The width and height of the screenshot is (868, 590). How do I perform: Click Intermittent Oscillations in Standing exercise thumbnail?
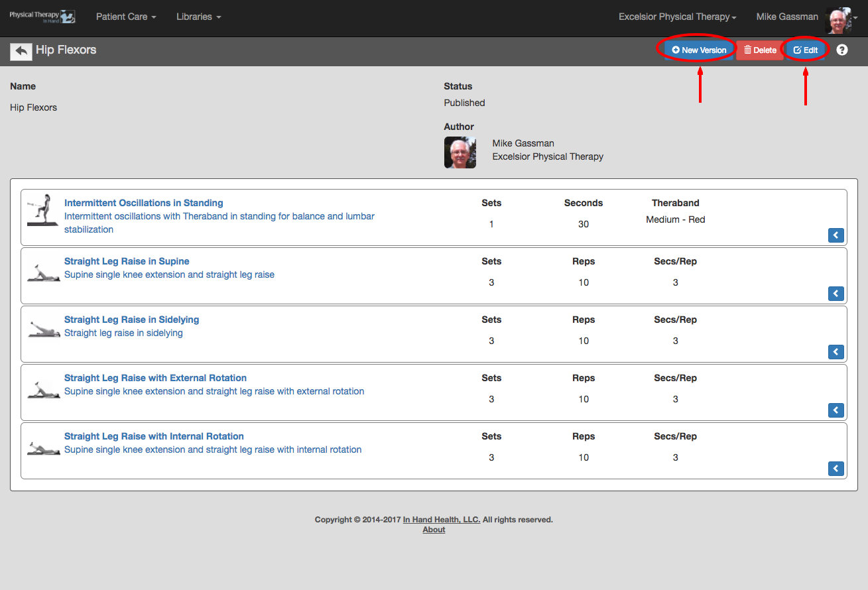(x=39, y=211)
